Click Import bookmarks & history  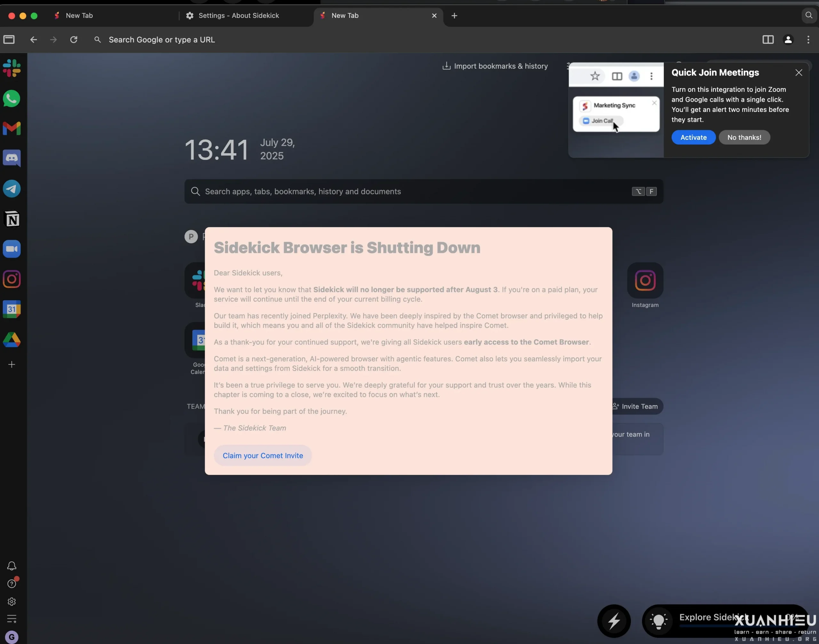(495, 66)
